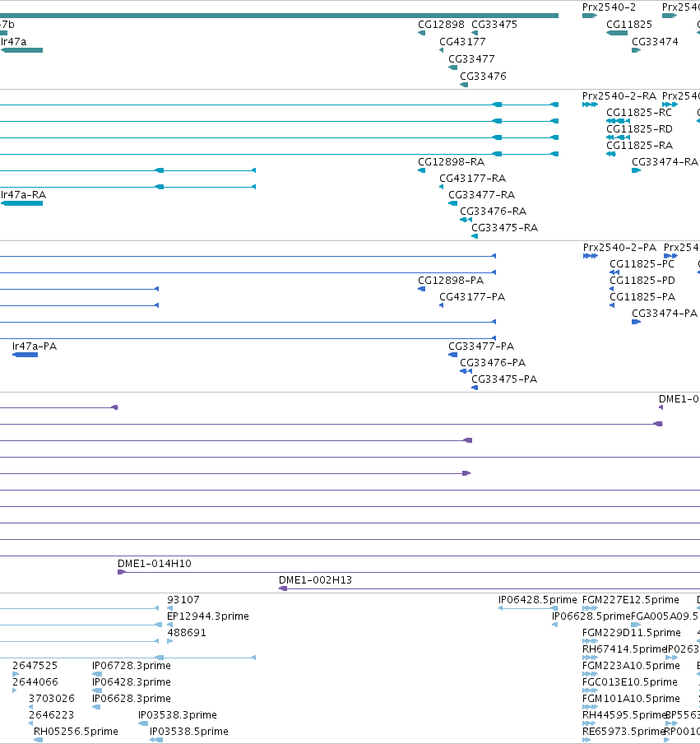
Task: Select EST IP06628.5prime
Action: pyautogui.click(x=591, y=616)
